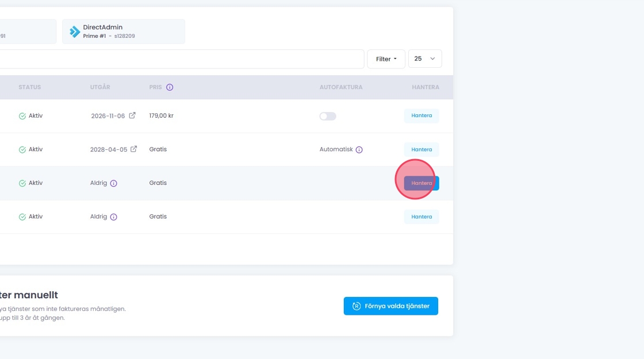Click info icon beside PRIS header

point(170,87)
